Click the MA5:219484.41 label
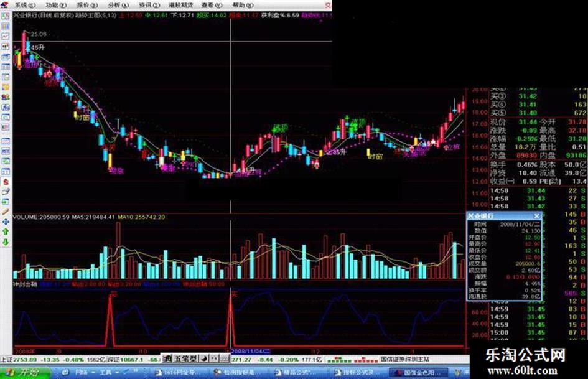The width and height of the screenshot is (588, 379). (x=93, y=217)
